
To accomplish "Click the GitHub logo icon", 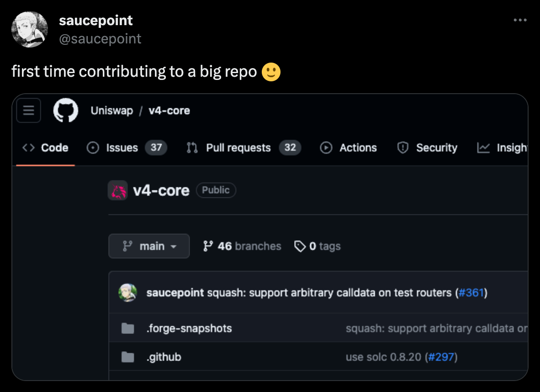I will pos(66,110).
